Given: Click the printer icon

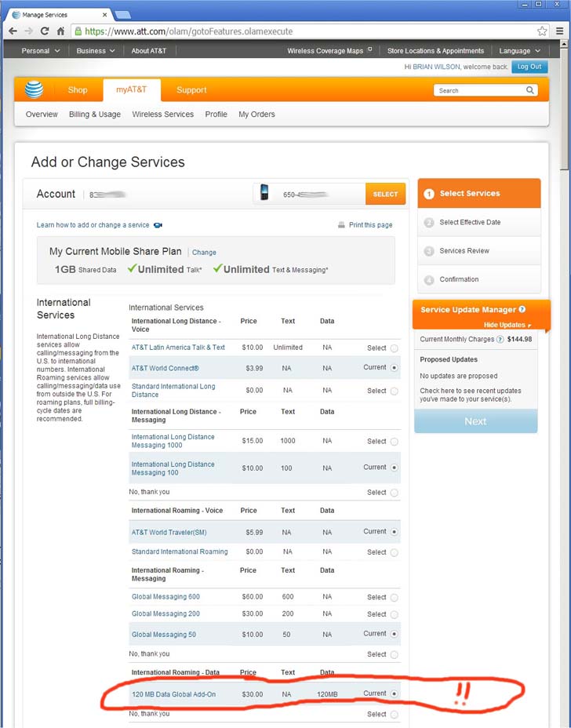Looking at the screenshot, I should pos(341,224).
